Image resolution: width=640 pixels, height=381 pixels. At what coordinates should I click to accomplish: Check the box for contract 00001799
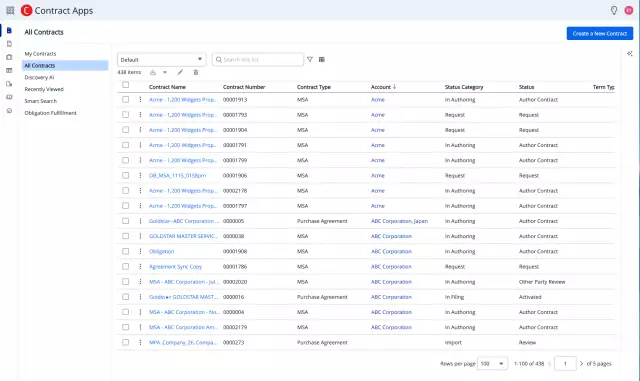pyautogui.click(x=125, y=160)
